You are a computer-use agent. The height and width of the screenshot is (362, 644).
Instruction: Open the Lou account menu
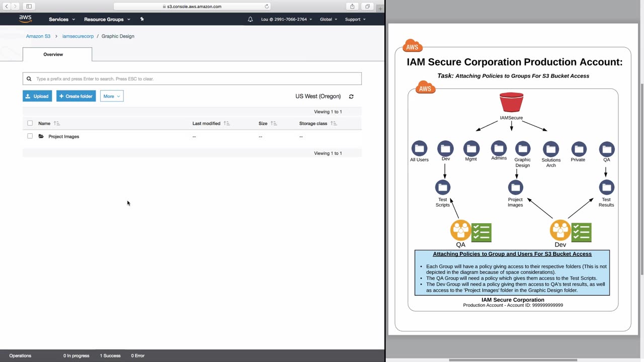tap(286, 19)
